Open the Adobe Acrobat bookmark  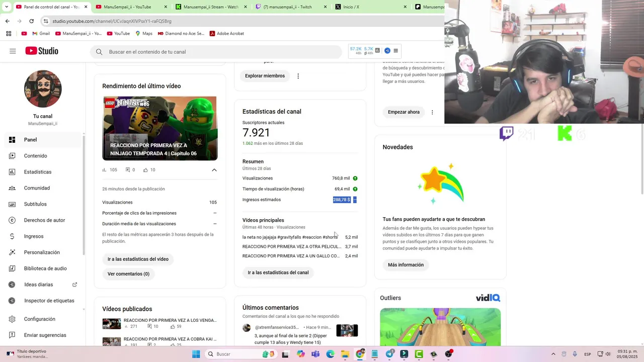pos(227,34)
